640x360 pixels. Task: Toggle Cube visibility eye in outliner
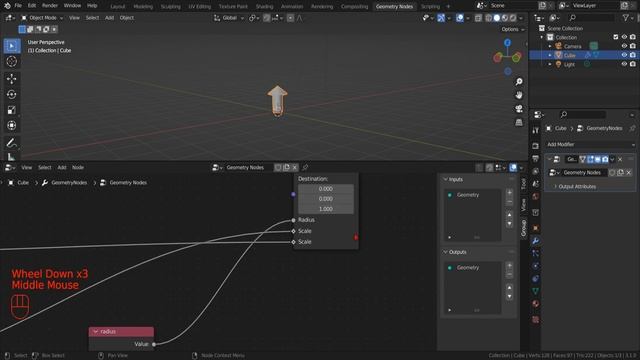tap(624, 55)
